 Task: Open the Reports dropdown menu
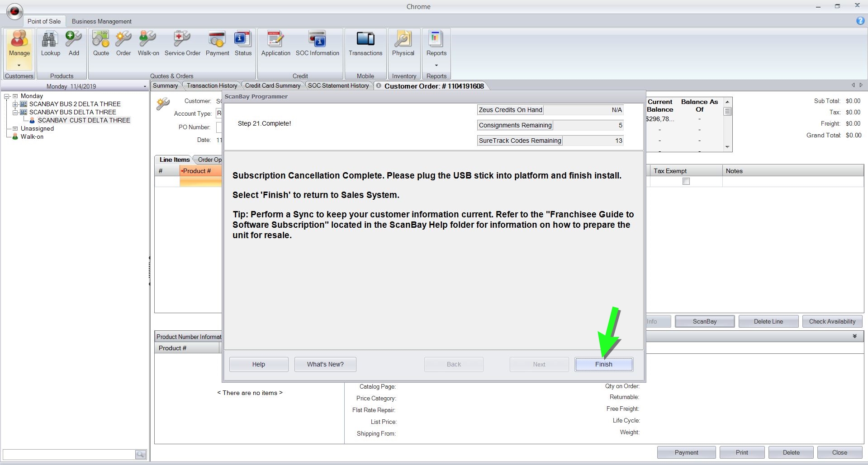(436, 65)
